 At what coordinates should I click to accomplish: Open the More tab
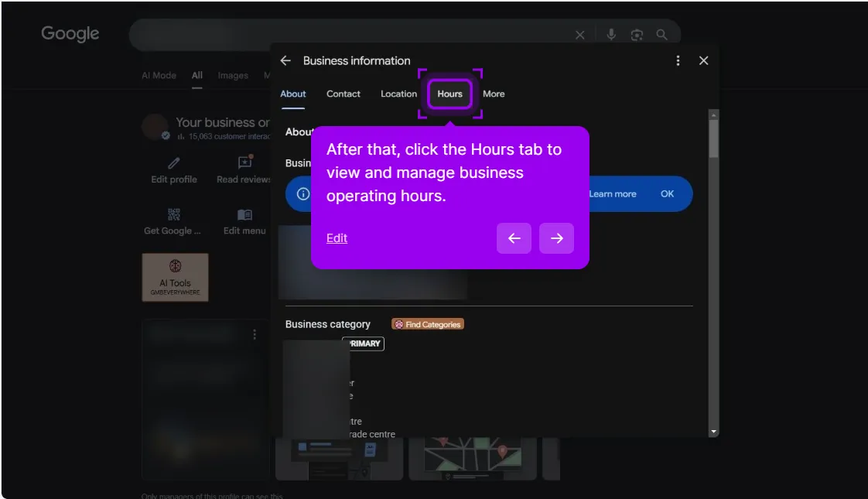(494, 94)
